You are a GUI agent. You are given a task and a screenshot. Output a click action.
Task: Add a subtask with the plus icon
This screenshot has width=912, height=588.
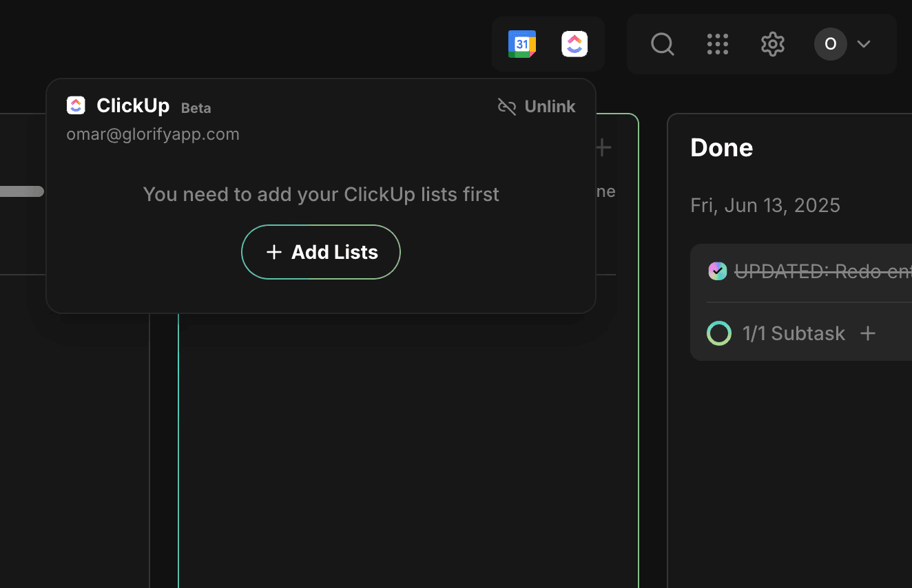click(x=868, y=333)
